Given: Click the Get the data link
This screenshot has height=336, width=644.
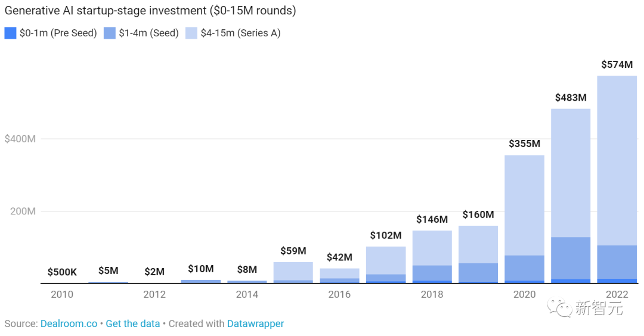Looking at the screenshot, I should coord(132,323).
